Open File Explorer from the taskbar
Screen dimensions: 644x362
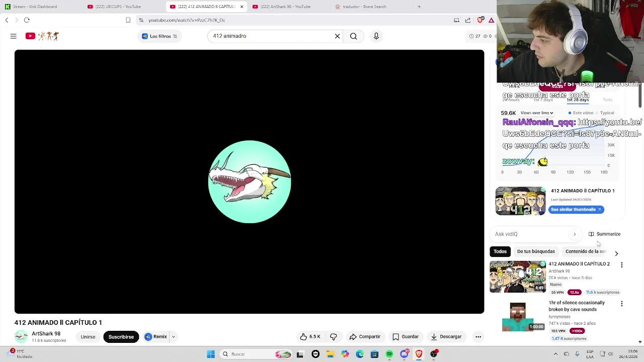pyautogui.click(x=331, y=354)
